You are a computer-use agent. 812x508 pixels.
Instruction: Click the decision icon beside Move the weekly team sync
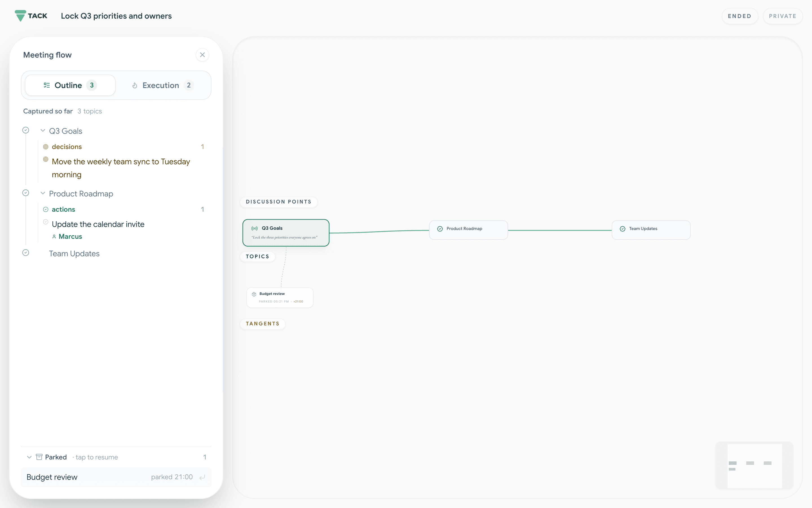[x=46, y=159]
